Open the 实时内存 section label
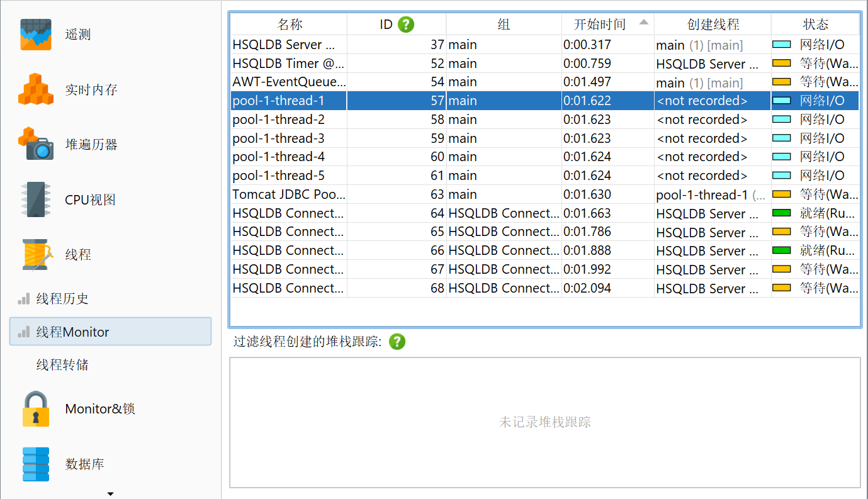The height and width of the screenshot is (499, 868). pyautogui.click(x=91, y=89)
